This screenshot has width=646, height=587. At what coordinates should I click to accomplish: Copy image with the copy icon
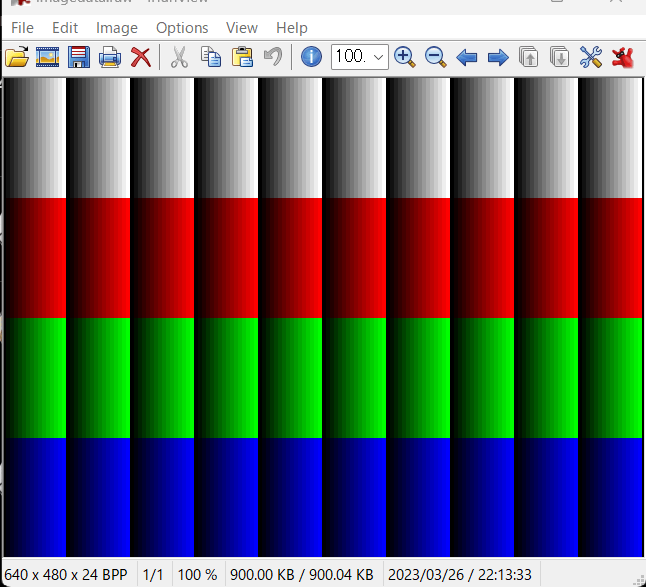point(211,57)
